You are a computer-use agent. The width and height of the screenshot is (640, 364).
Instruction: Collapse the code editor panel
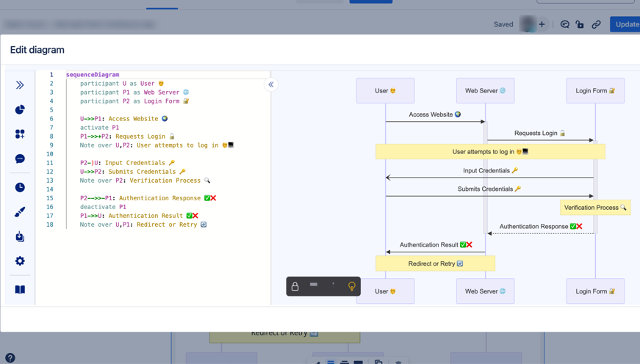271,85
